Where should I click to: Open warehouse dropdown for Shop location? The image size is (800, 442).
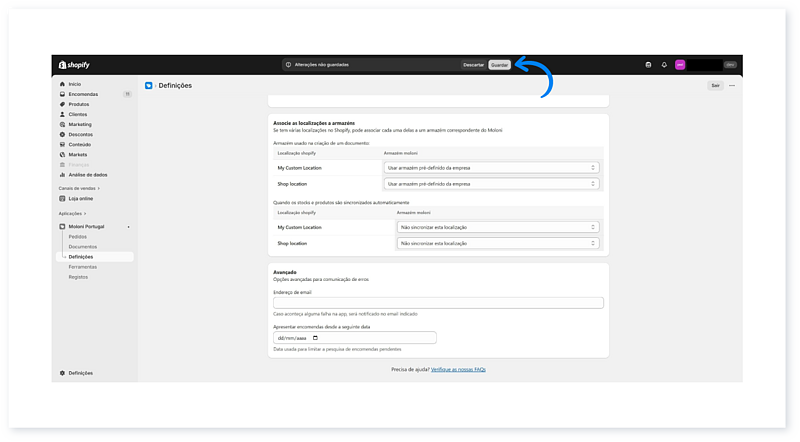coord(492,184)
